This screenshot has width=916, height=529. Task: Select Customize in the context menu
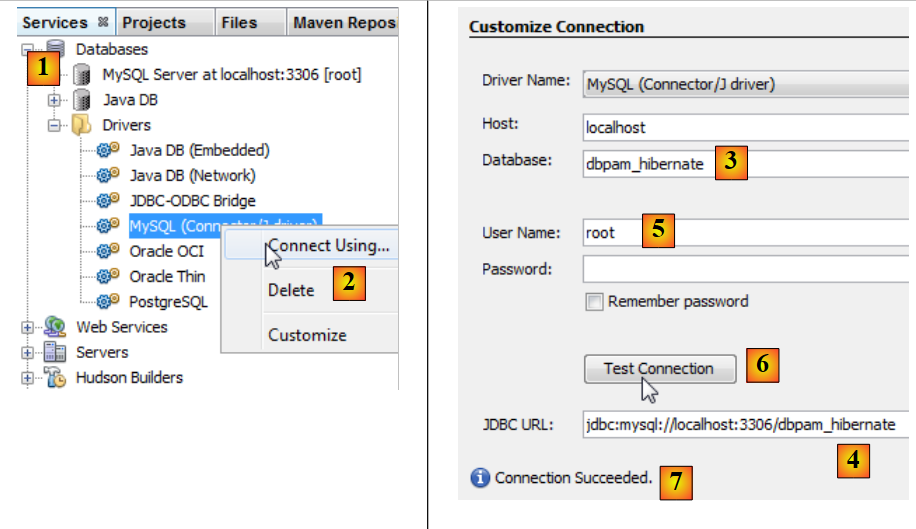click(x=307, y=335)
